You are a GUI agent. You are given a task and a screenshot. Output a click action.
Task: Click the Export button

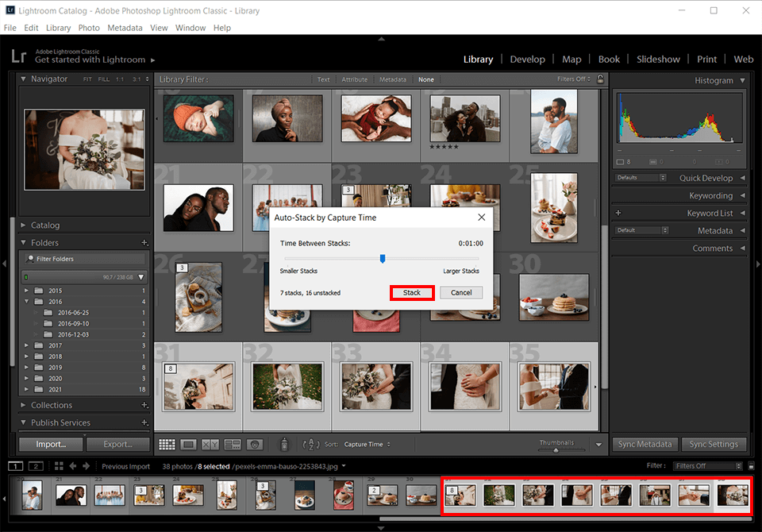click(x=117, y=444)
